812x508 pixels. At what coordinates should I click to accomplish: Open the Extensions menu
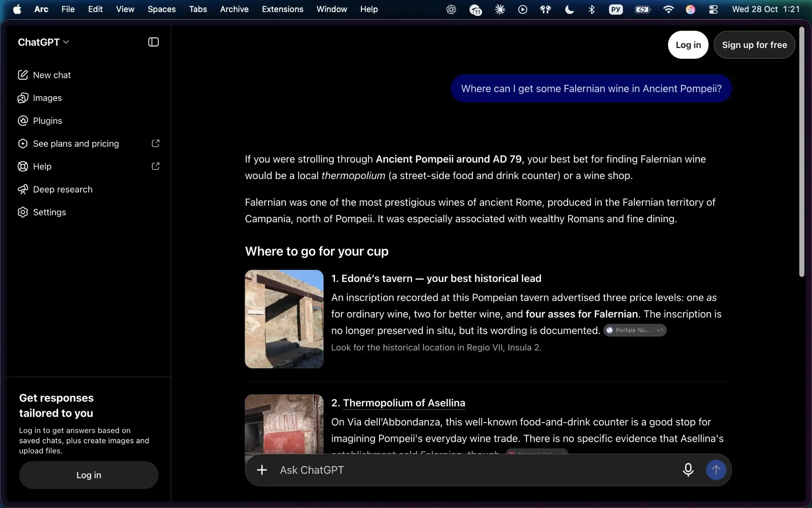pyautogui.click(x=282, y=9)
